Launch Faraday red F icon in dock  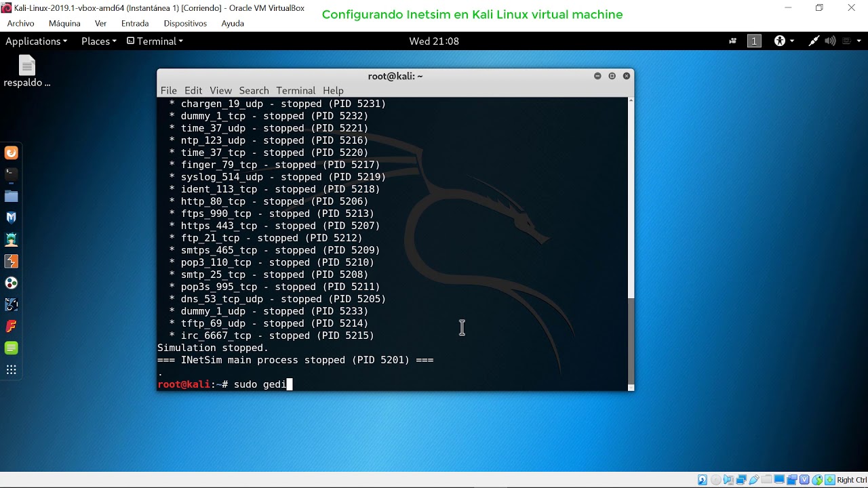[11, 326]
